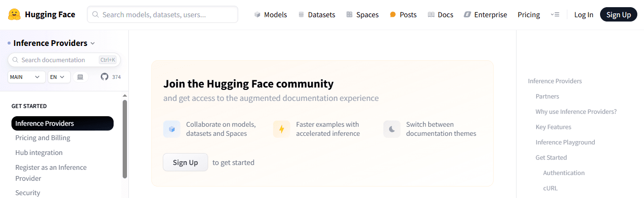The image size is (644, 198).
Task: Click the Models cube icon
Action: (257, 14)
